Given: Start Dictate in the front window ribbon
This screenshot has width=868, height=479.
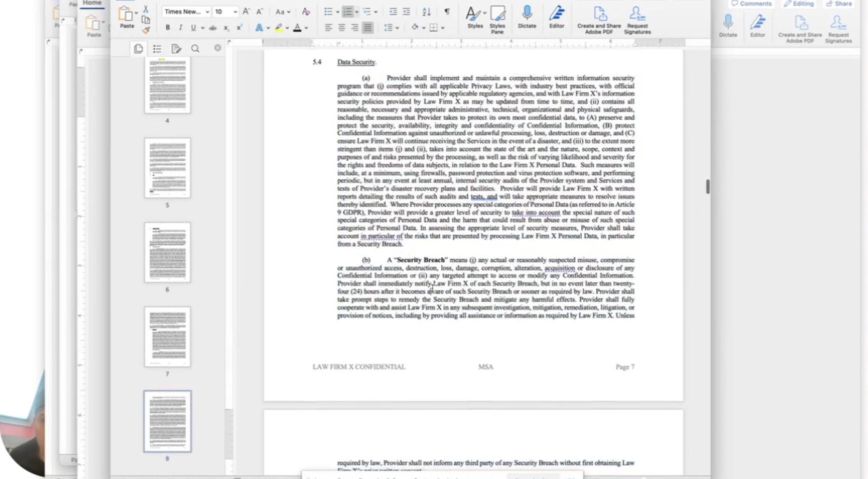Looking at the screenshot, I should [527, 17].
